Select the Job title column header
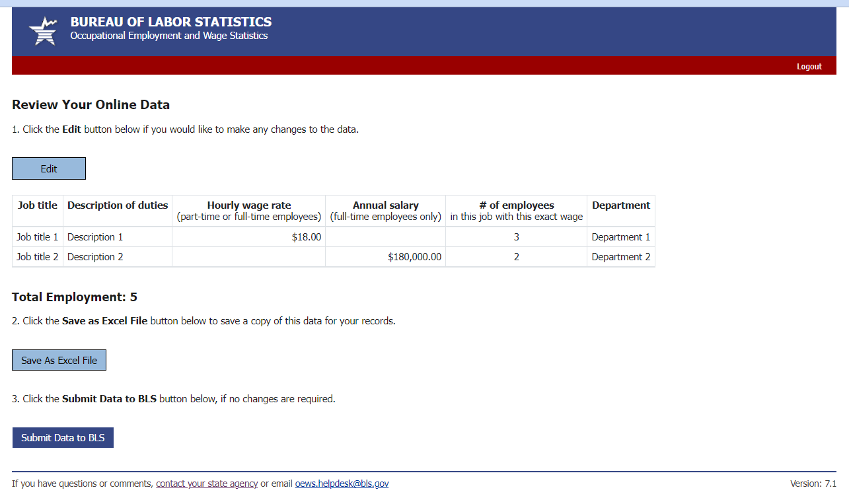Viewport: 849px width, 504px height. 38,205
